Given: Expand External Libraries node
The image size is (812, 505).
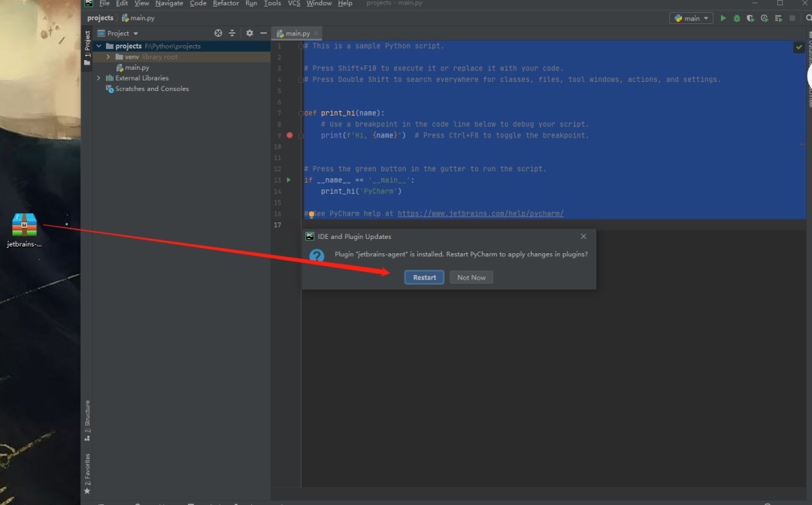Looking at the screenshot, I should (x=98, y=77).
